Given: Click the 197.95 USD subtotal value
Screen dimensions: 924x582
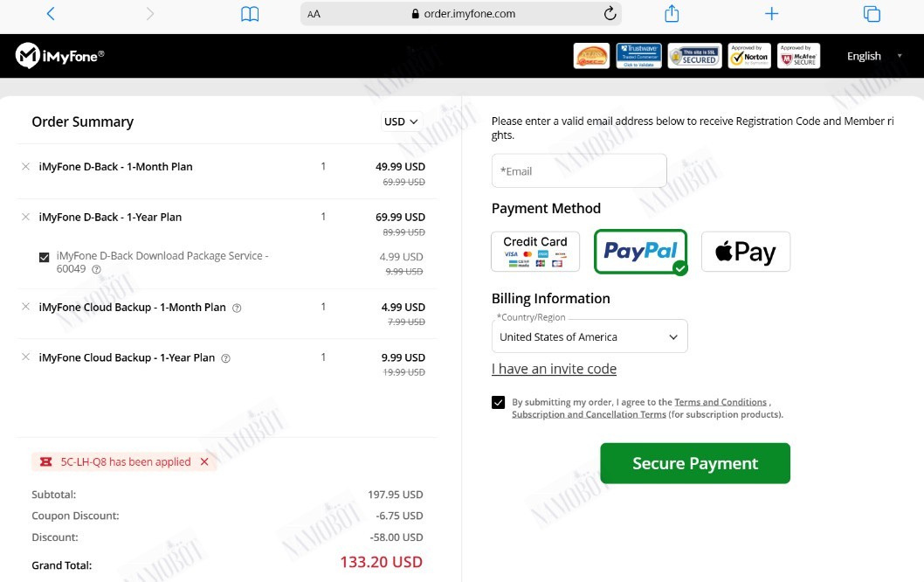Looking at the screenshot, I should pos(396,495).
